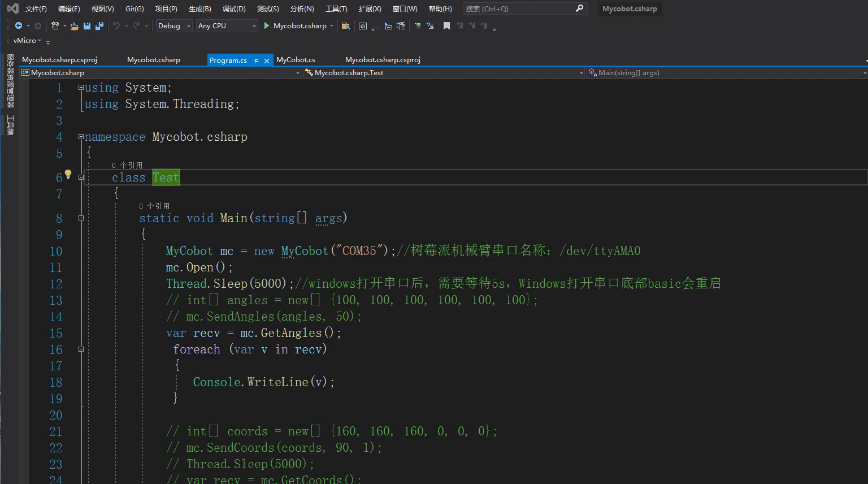
Task: Switch to the MyCobot.cs tab
Action: coord(296,60)
